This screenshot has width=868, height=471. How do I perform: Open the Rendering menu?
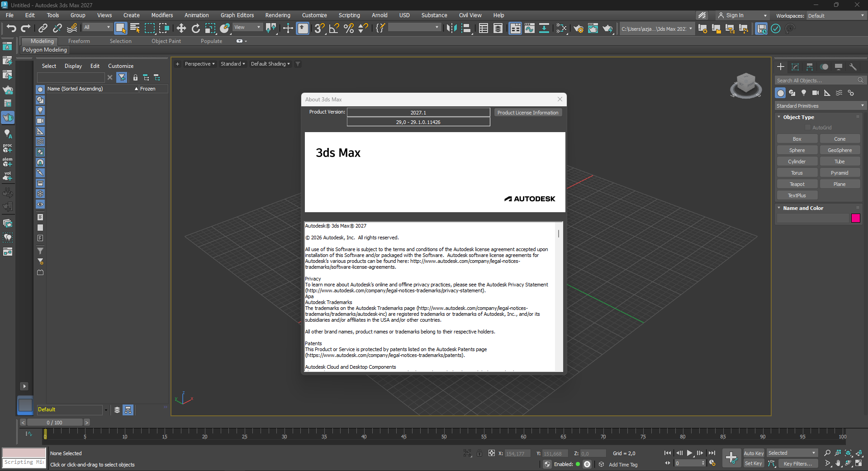pyautogui.click(x=278, y=15)
